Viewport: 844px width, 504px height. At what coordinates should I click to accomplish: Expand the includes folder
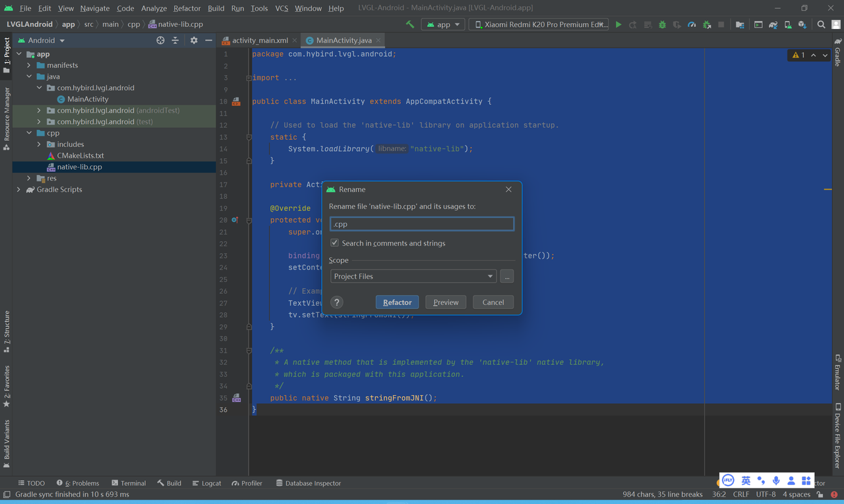(39, 144)
